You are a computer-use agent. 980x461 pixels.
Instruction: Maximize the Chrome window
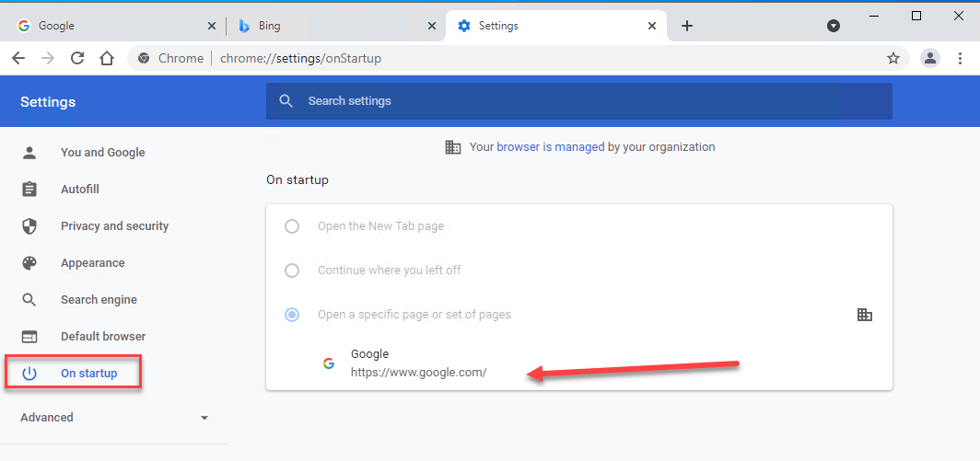pyautogui.click(x=916, y=17)
